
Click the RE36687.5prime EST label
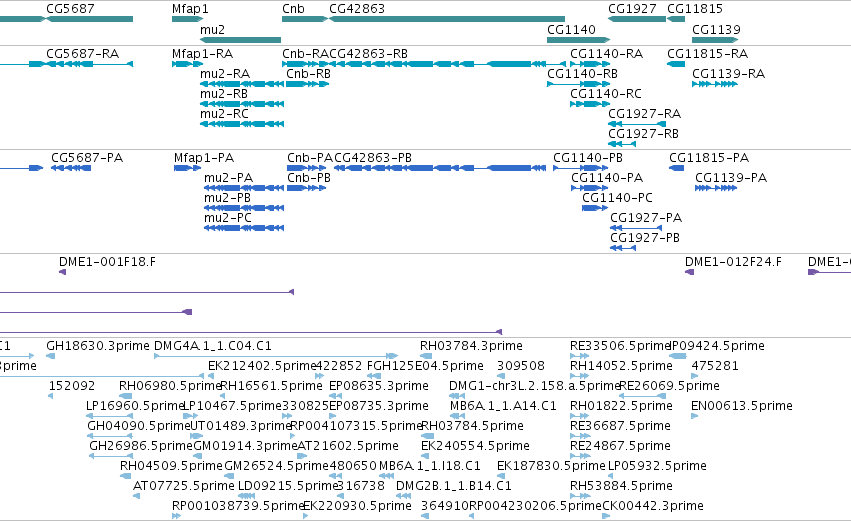620,427
